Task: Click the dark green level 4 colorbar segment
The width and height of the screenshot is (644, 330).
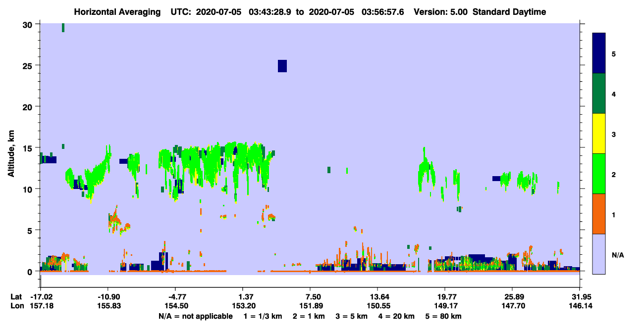Action: click(x=599, y=94)
